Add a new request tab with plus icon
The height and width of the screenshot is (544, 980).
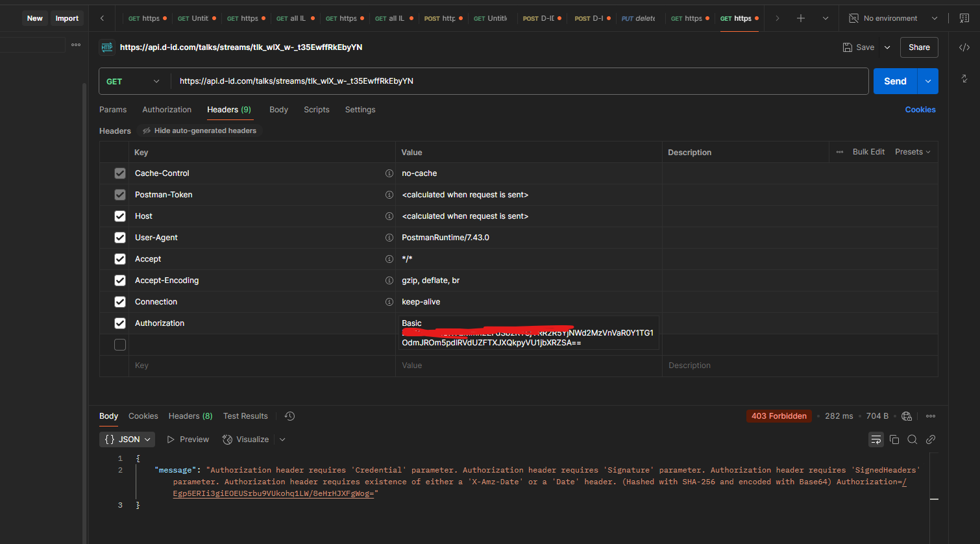pos(801,18)
